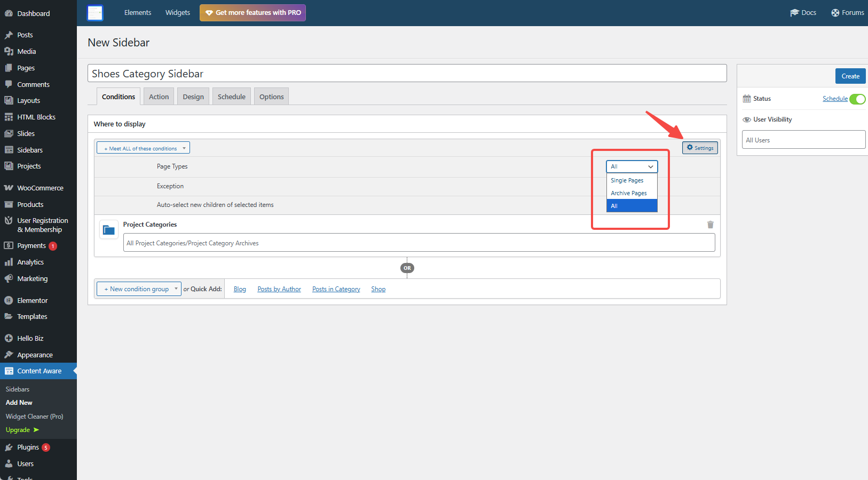This screenshot has height=480, width=868.
Task: Open the condition group Settings gear
Action: (699, 148)
